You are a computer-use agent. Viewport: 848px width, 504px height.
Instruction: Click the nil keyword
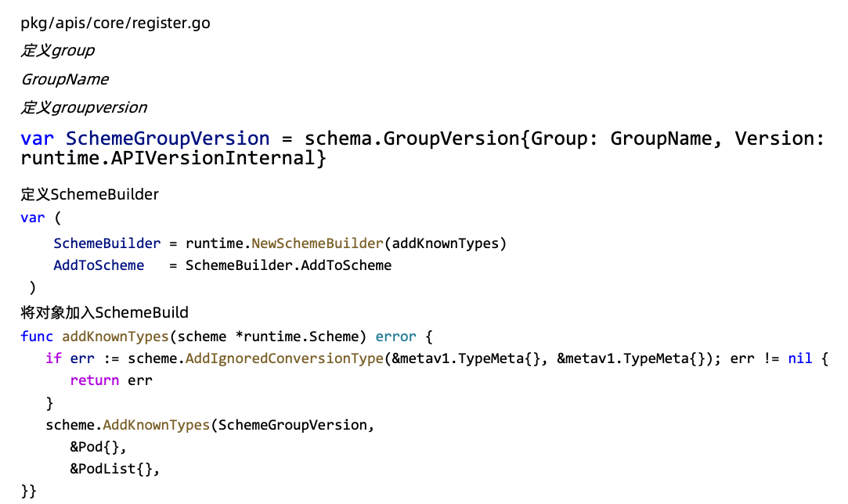tap(800, 358)
